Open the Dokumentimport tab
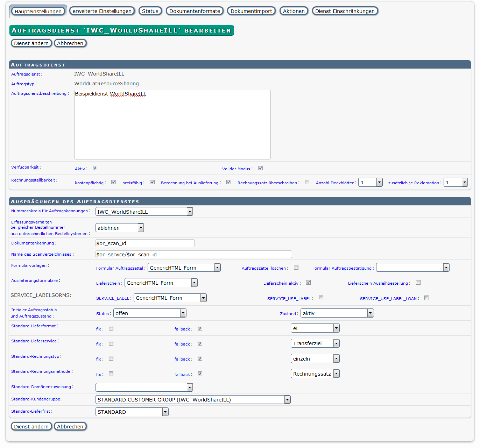 [x=252, y=11]
